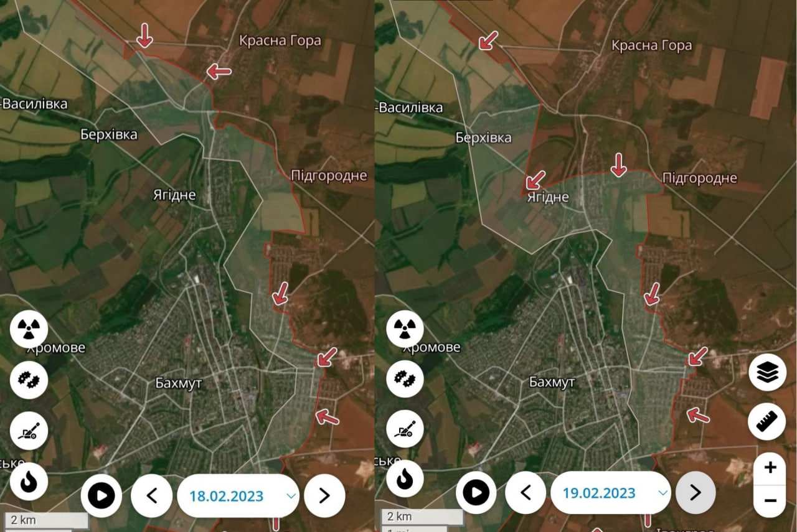Click explosions icon on the right map
This screenshot has width=797, height=532.
click(x=405, y=380)
